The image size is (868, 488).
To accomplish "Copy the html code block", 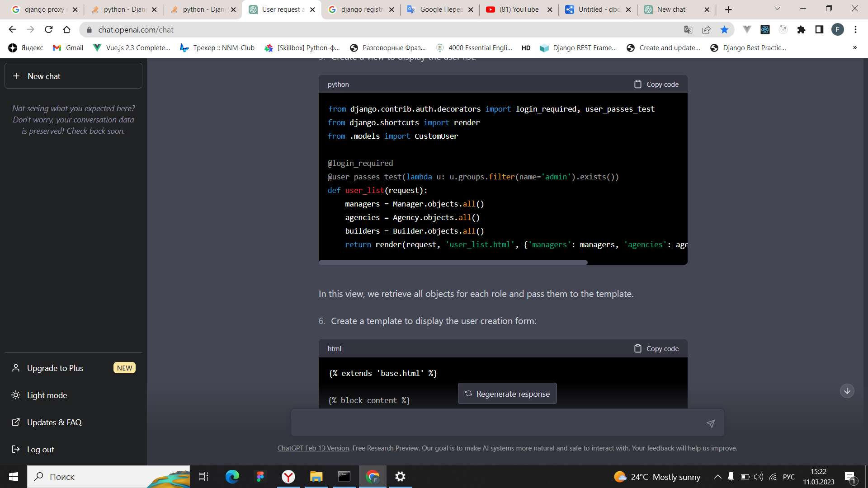I will [656, 349].
